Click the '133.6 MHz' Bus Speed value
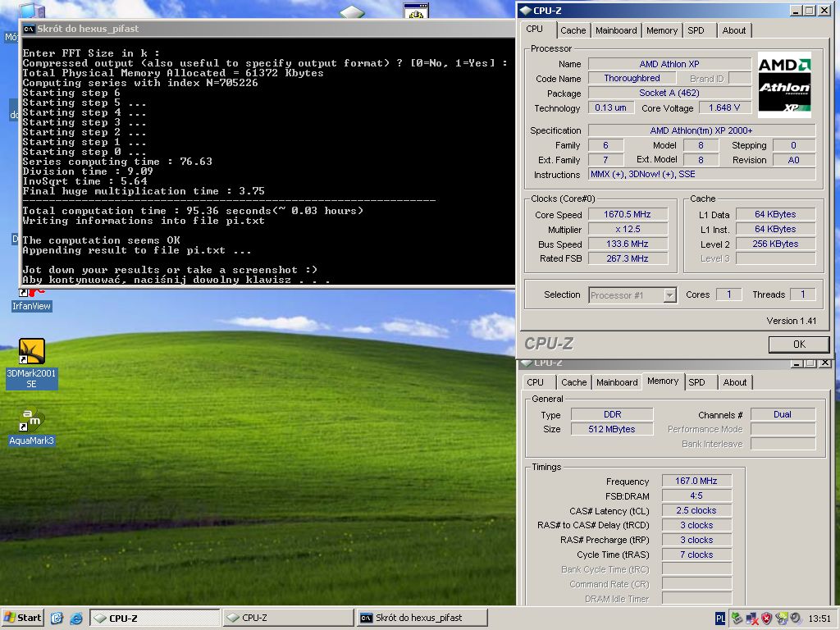840x630 pixels. (628, 244)
